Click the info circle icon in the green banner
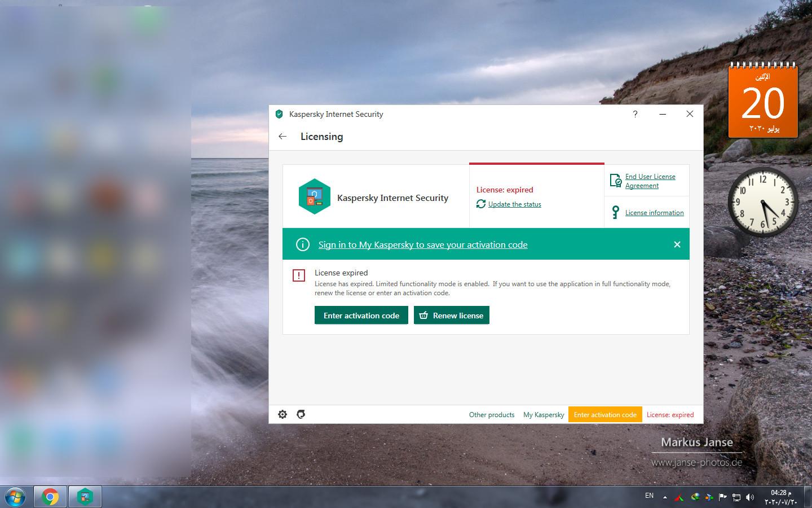Image resolution: width=812 pixels, height=508 pixels. pyautogui.click(x=303, y=244)
